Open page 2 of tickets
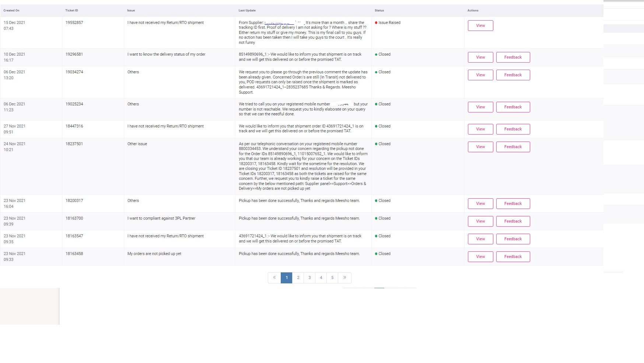 coord(298,278)
